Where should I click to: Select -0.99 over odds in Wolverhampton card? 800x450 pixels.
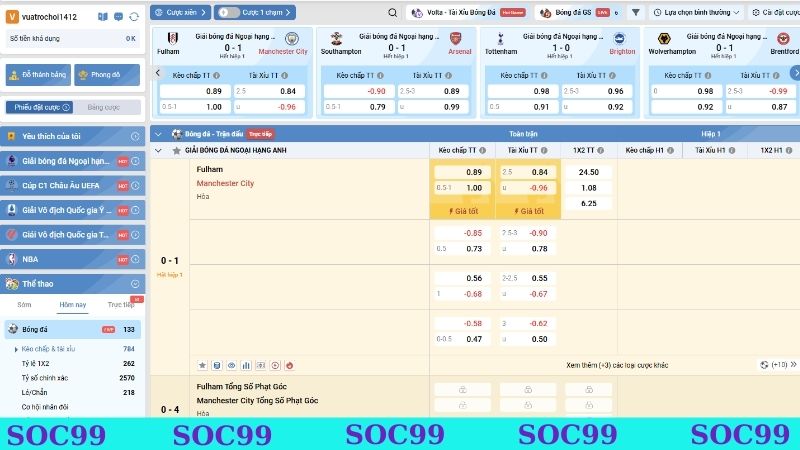coord(759,91)
